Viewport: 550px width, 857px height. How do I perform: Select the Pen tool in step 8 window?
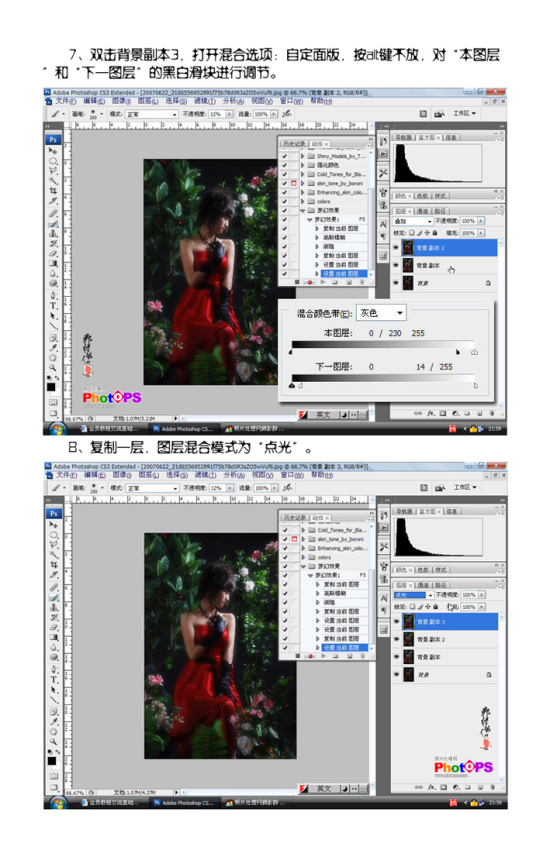54,670
